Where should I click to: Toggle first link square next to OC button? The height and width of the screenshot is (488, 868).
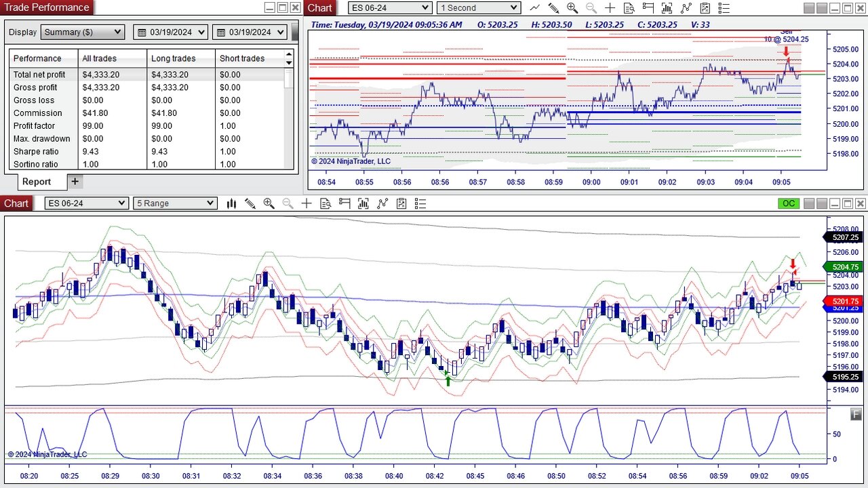pyautogui.click(x=809, y=203)
